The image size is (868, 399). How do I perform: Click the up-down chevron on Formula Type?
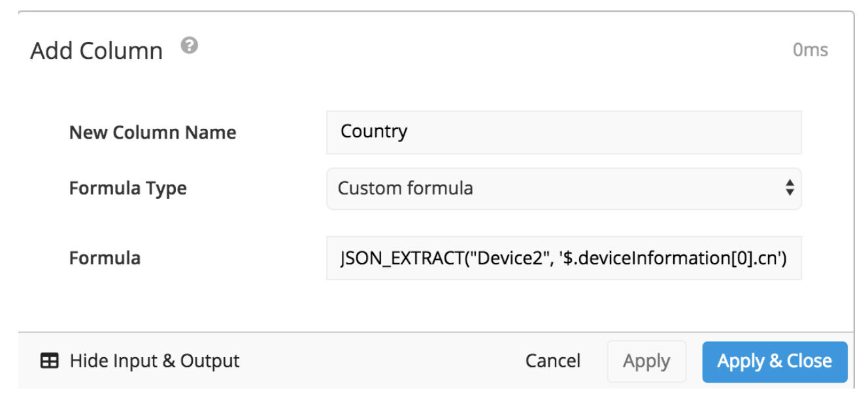click(788, 188)
